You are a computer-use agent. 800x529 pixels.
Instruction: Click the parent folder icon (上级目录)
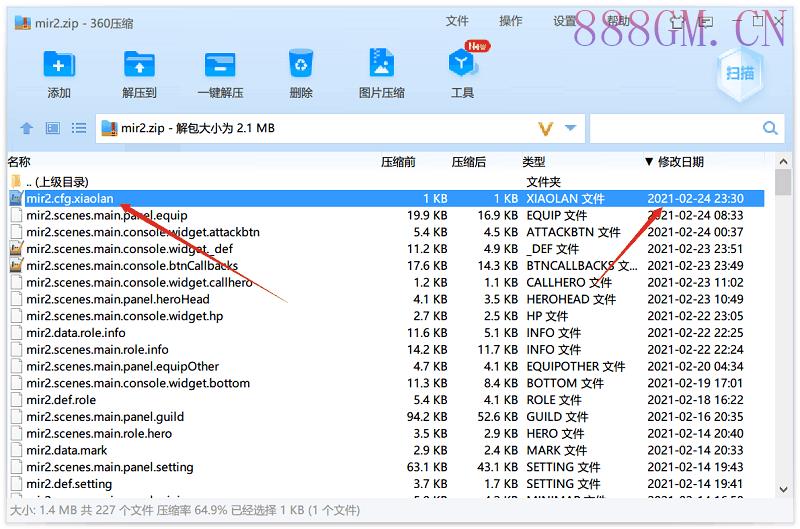16,182
